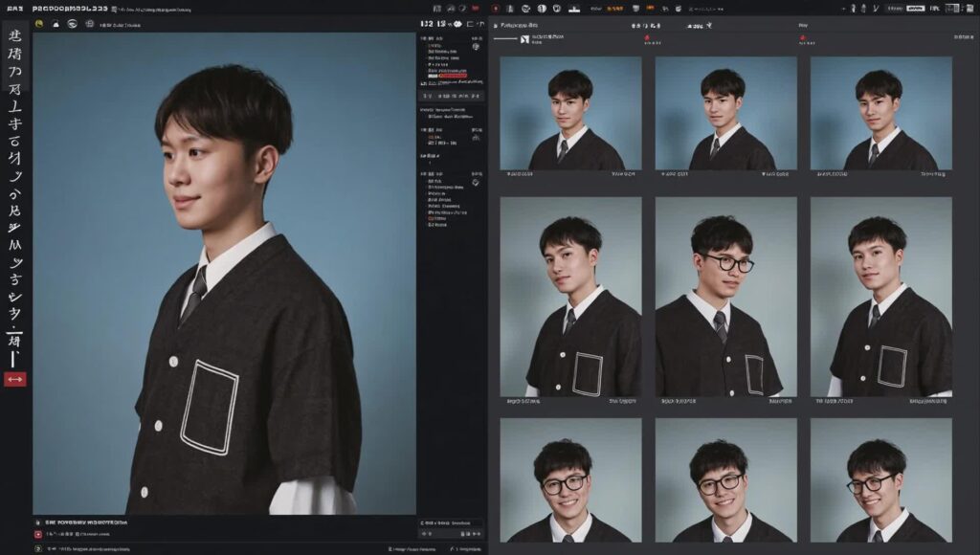This screenshot has height=555, width=980.
Task: Click the red flag marker above right thumbnail column
Action: pos(803,37)
